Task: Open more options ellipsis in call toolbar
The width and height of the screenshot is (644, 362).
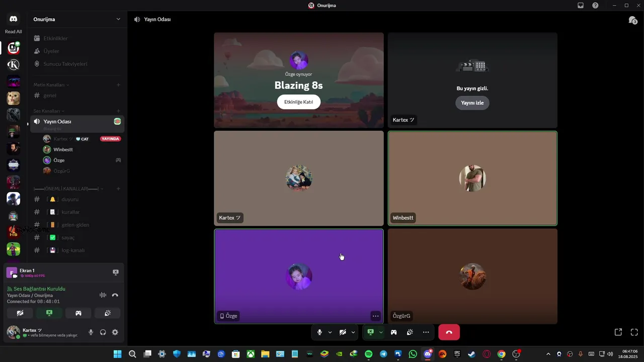Action: click(x=426, y=332)
